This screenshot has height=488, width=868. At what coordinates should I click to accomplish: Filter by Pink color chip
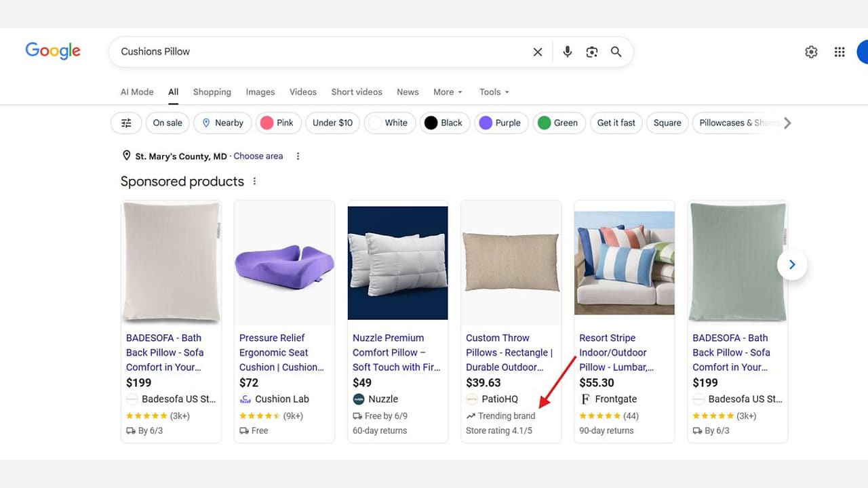pos(278,123)
